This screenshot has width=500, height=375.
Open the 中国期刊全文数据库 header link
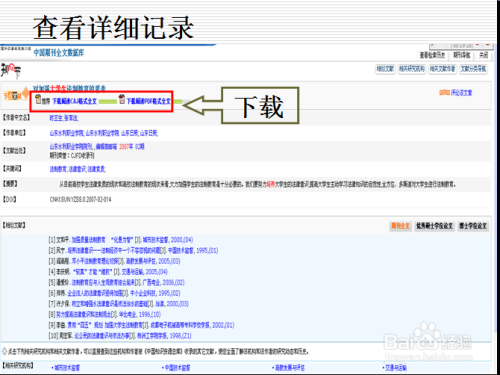59,53
